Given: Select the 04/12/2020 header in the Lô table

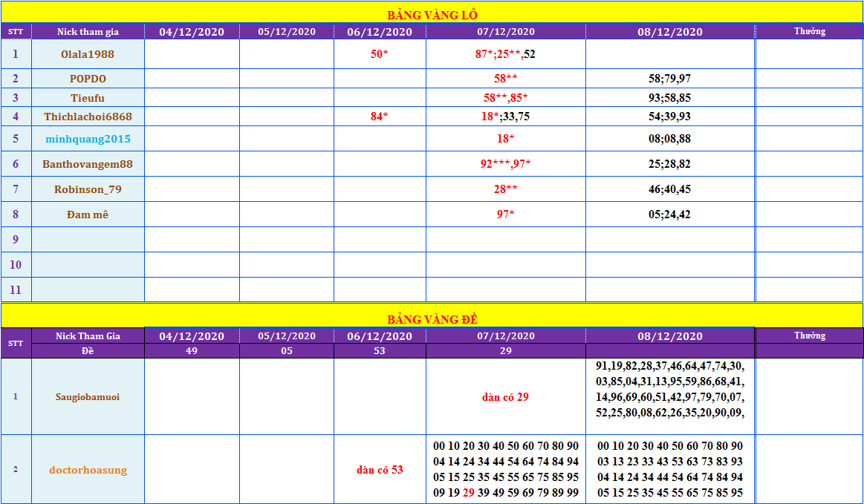Looking at the screenshot, I should point(192,31).
